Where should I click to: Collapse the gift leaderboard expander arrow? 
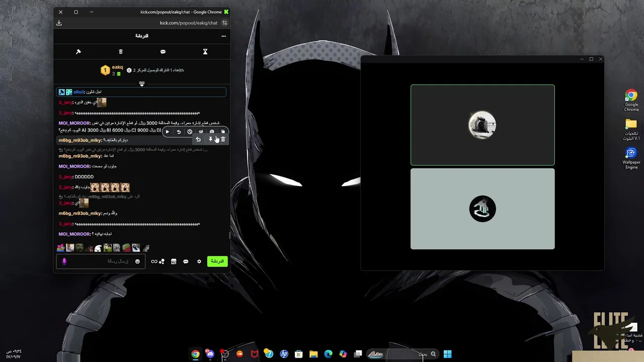tap(142, 84)
